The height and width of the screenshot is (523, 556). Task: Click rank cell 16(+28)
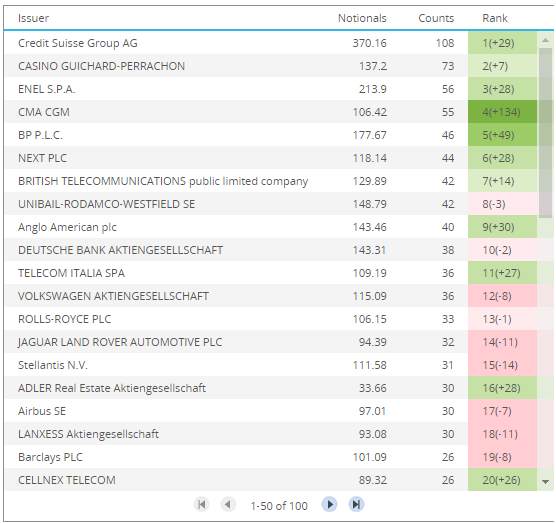pyautogui.click(x=502, y=388)
